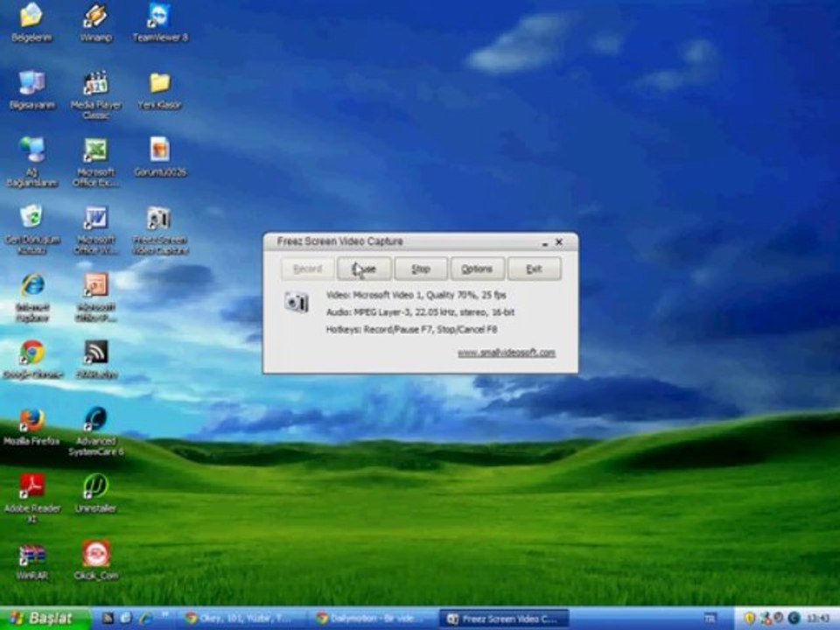Select the Belgelerim desktop folder icon
The height and width of the screenshot is (630, 840).
click(31, 23)
